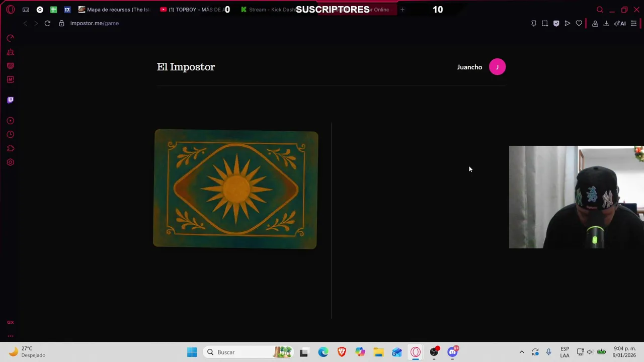Reload the impostor.me page
Image resolution: width=644 pixels, height=362 pixels.
pos(47,23)
